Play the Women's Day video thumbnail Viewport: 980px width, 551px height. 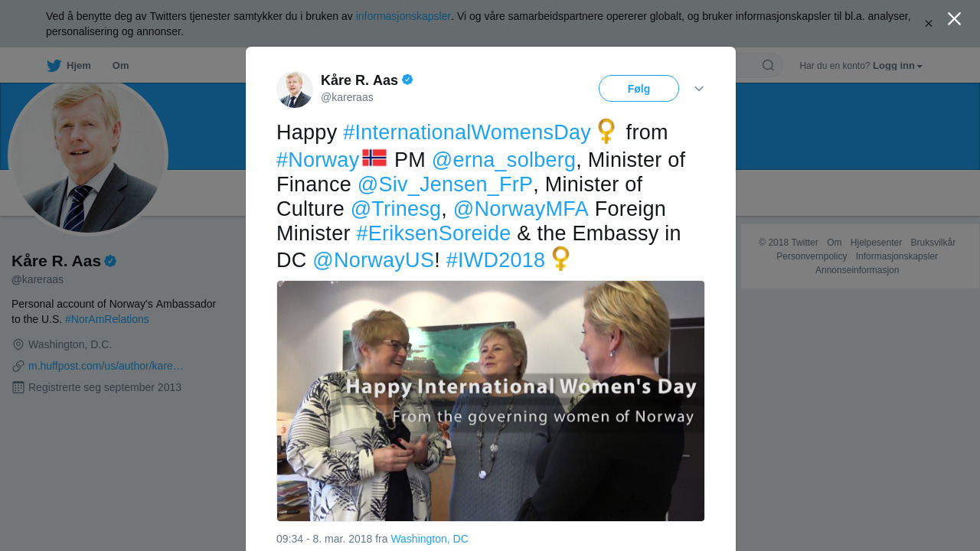tap(490, 401)
